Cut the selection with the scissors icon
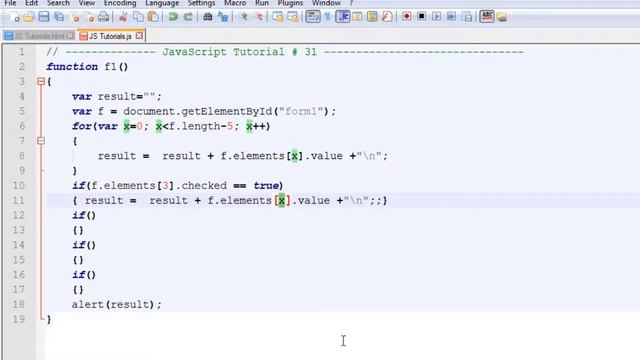 coord(122,17)
